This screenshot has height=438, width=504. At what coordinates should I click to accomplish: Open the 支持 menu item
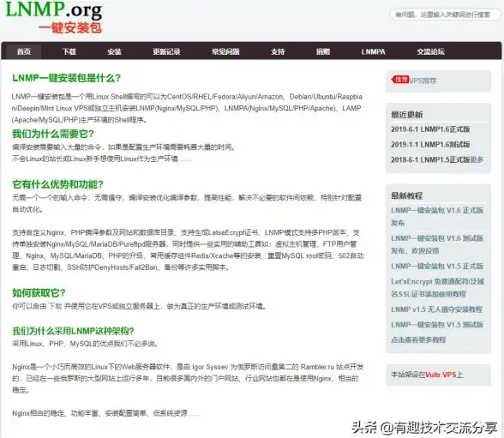coord(278,51)
